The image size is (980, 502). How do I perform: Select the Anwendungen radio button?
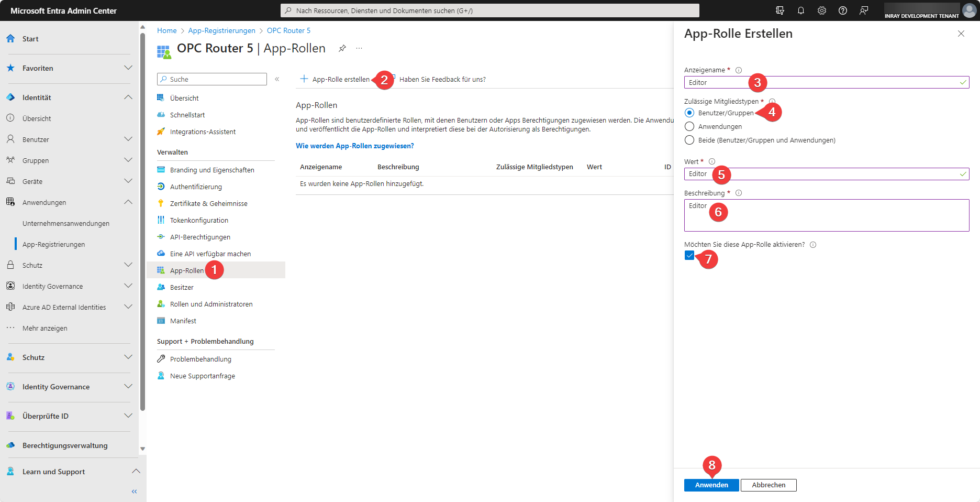click(689, 127)
